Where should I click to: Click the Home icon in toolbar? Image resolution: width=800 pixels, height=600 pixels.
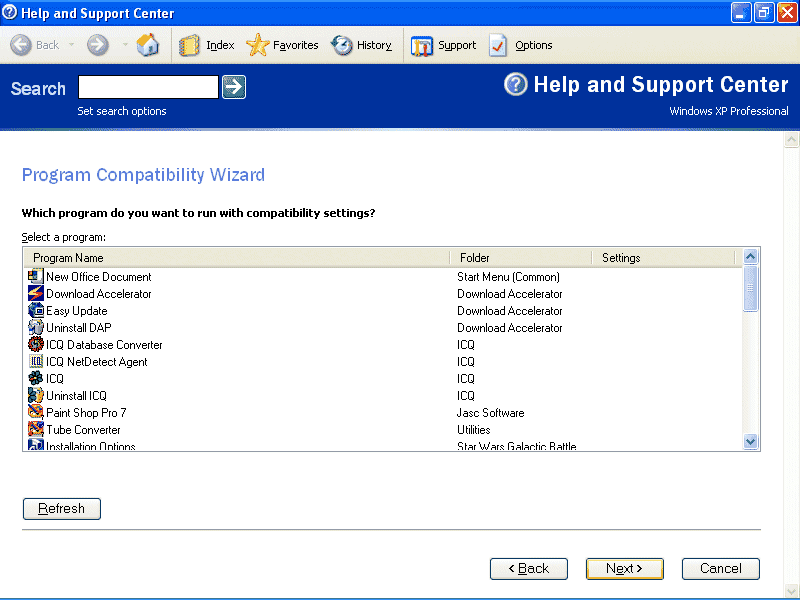pyautogui.click(x=148, y=45)
